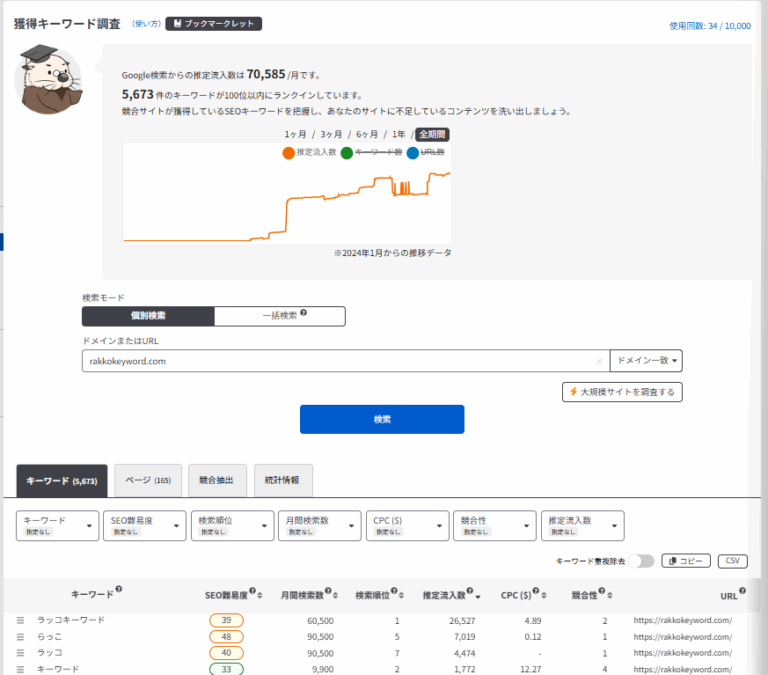Click SEO difficulty badge 39
The width and height of the screenshot is (768, 675).
click(x=226, y=621)
